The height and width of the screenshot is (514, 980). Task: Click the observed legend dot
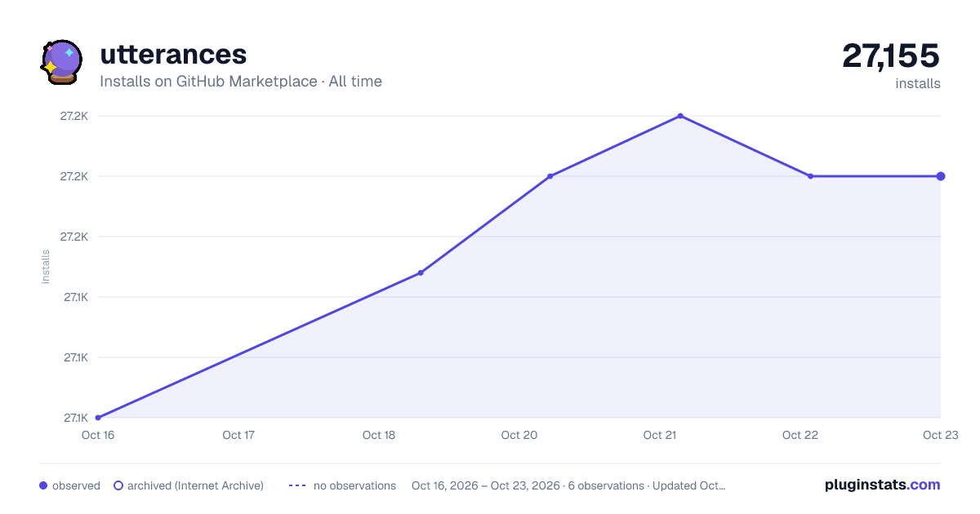43,485
